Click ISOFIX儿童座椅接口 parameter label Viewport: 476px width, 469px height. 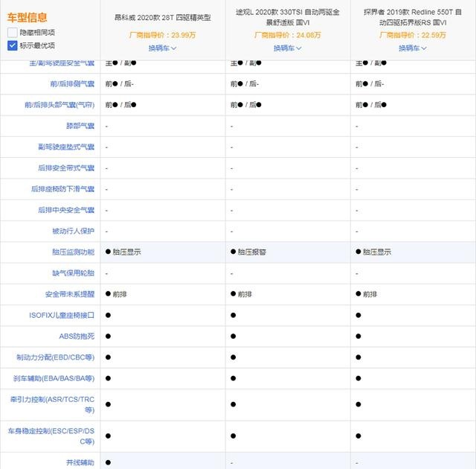click(x=62, y=316)
